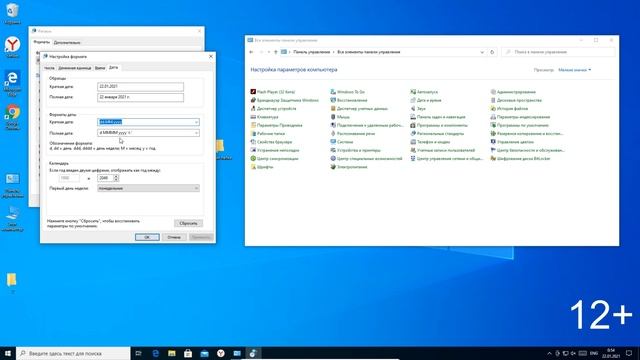This screenshot has width=640, height=360.
Task: Click the Краткая дата sample field
Action: point(140,87)
